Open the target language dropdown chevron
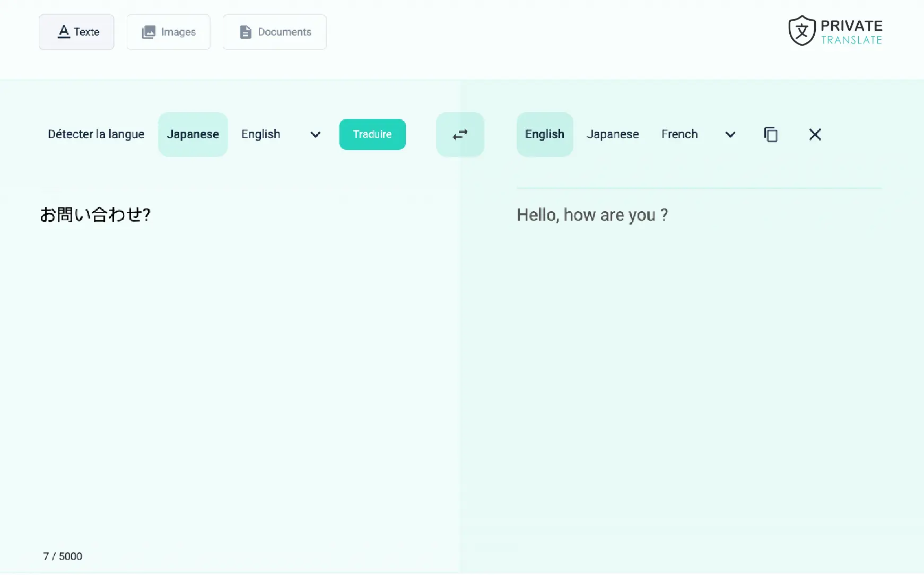The image size is (924, 575). [x=729, y=134]
